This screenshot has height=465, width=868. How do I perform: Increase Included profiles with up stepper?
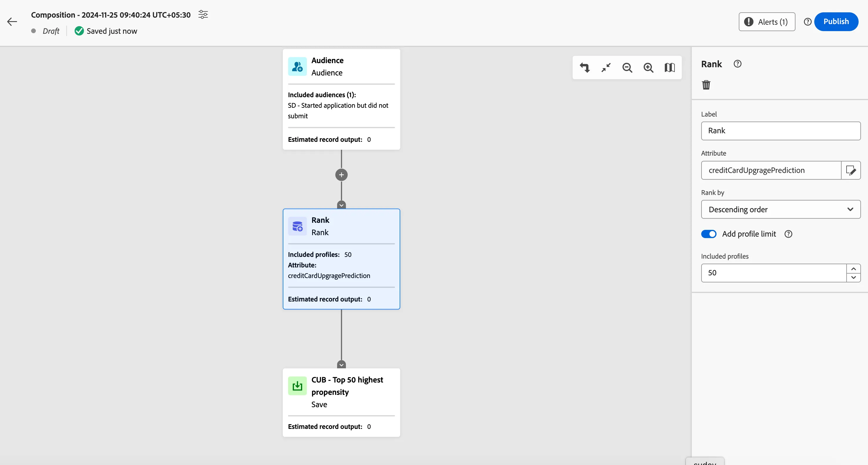point(853,269)
